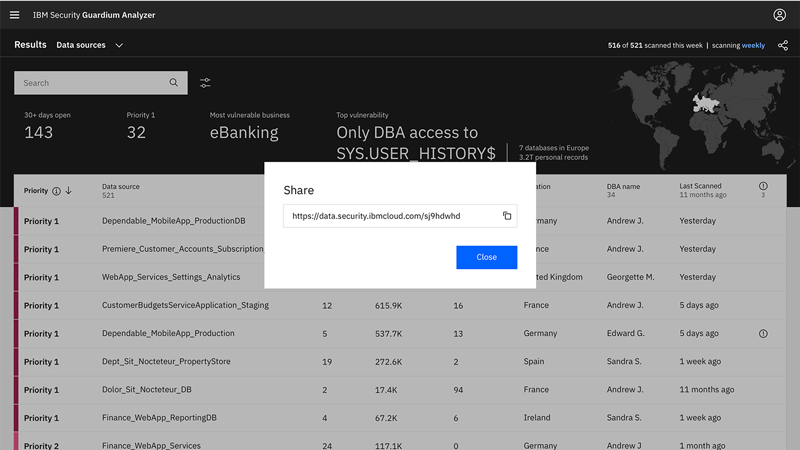Click IBM Security Guardium Analyzer title

[94, 15]
